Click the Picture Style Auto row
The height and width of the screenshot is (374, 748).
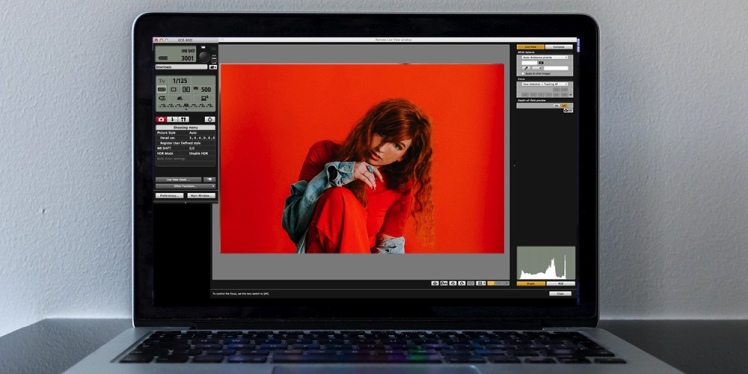(x=186, y=133)
